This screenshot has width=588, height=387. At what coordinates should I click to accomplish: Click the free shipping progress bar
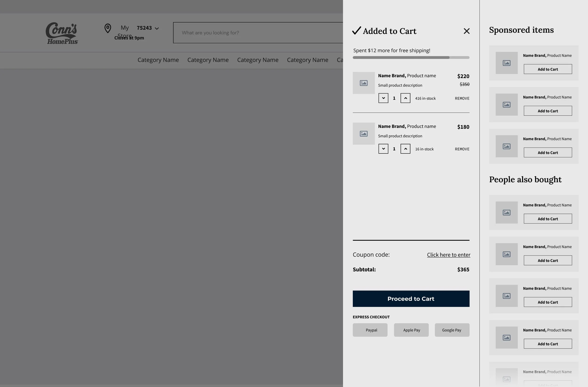411,58
